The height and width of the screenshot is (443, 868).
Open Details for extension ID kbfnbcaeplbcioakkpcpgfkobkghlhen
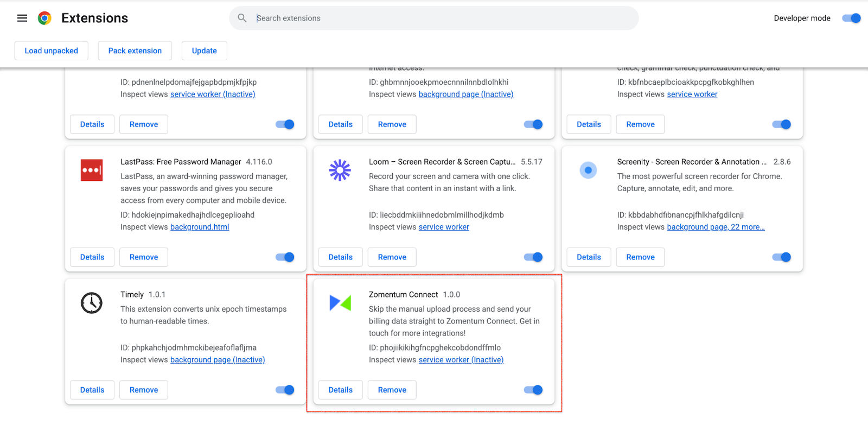pos(589,124)
